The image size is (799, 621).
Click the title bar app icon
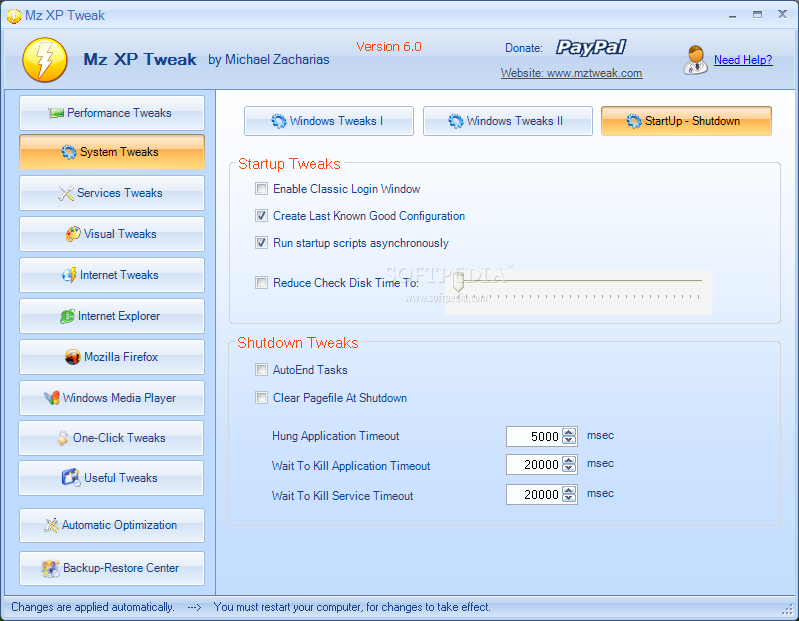click(x=14, y=16)
